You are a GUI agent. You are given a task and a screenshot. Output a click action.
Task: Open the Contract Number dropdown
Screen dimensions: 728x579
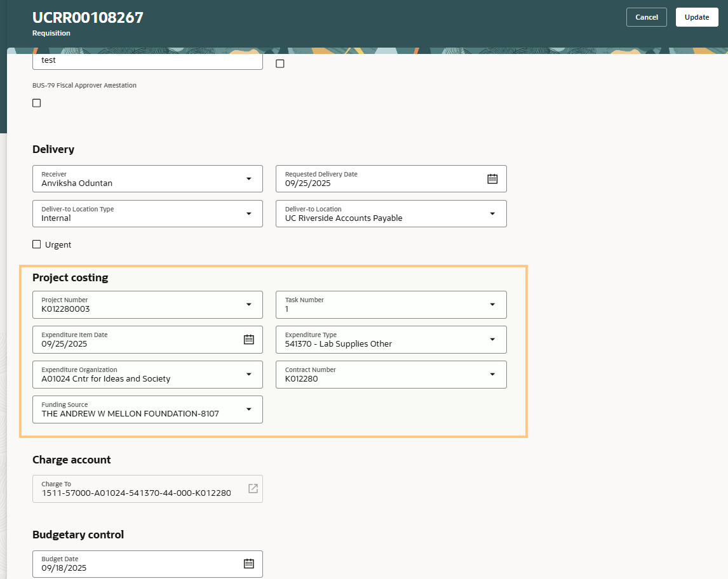[x=492, y=375]
